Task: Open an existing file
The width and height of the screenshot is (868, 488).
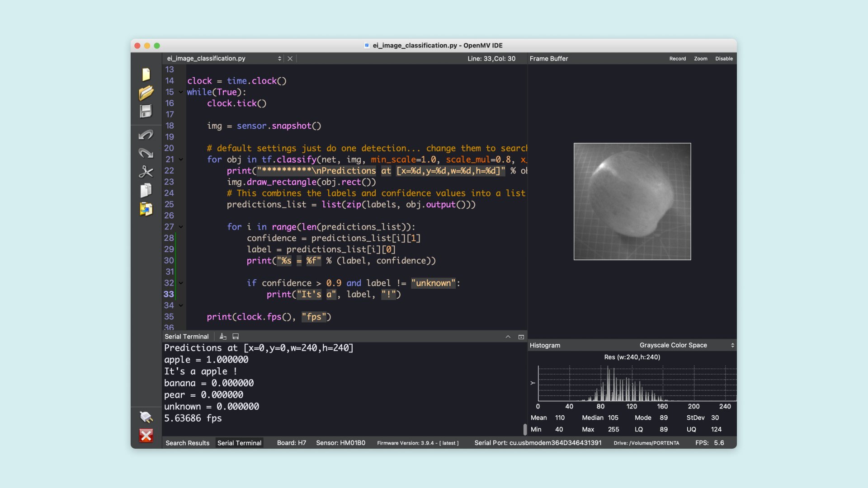Action: click(146, 93)
